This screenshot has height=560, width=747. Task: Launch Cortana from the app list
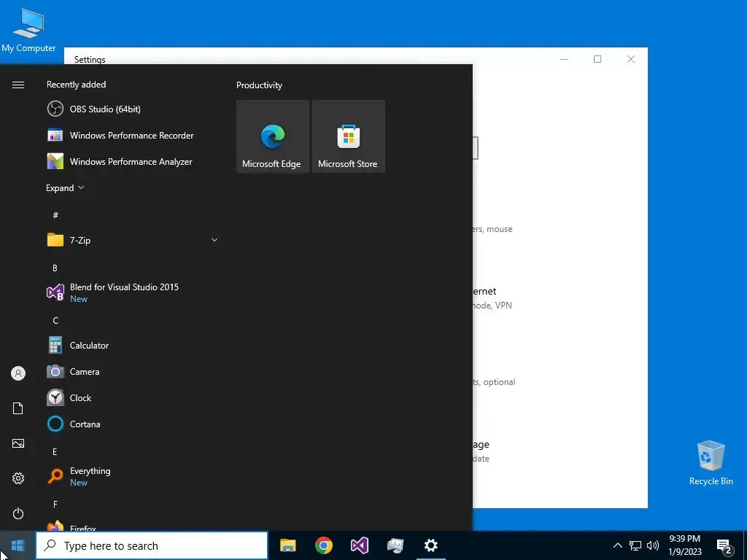pos(133,424)
